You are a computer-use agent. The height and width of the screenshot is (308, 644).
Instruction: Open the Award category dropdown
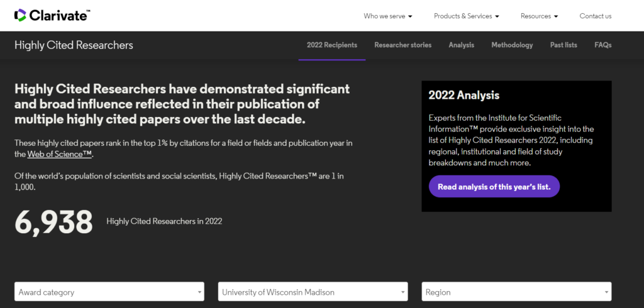click(x=109, y=292)
